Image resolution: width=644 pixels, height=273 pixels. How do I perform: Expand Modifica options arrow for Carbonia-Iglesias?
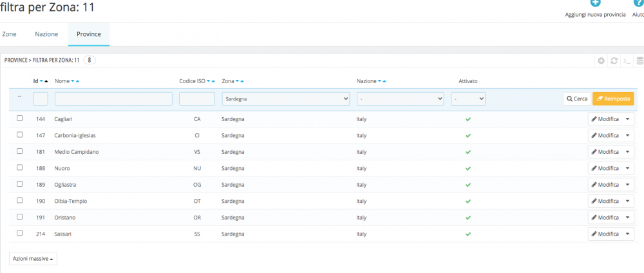(627, 135)
